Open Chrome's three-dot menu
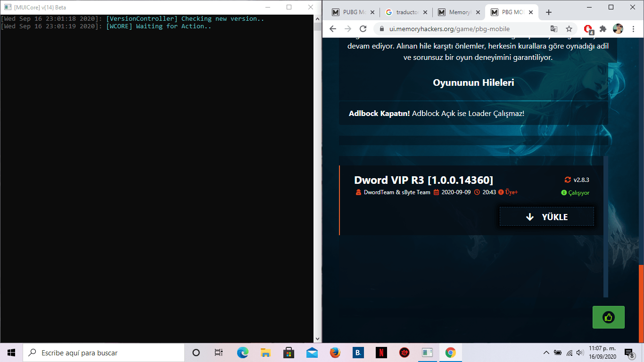 (x=633, y=29)
